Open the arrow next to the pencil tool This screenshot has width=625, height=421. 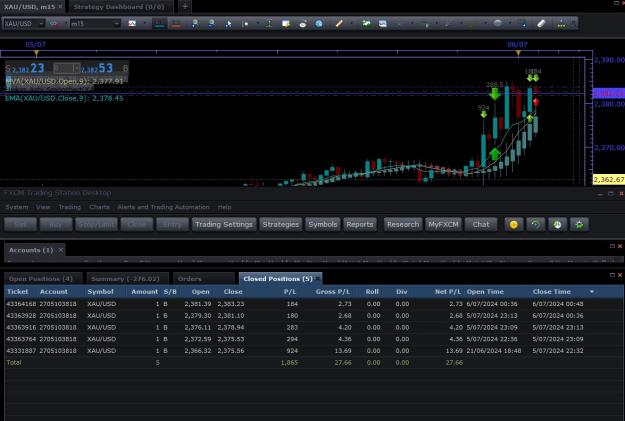click(351, 24)
